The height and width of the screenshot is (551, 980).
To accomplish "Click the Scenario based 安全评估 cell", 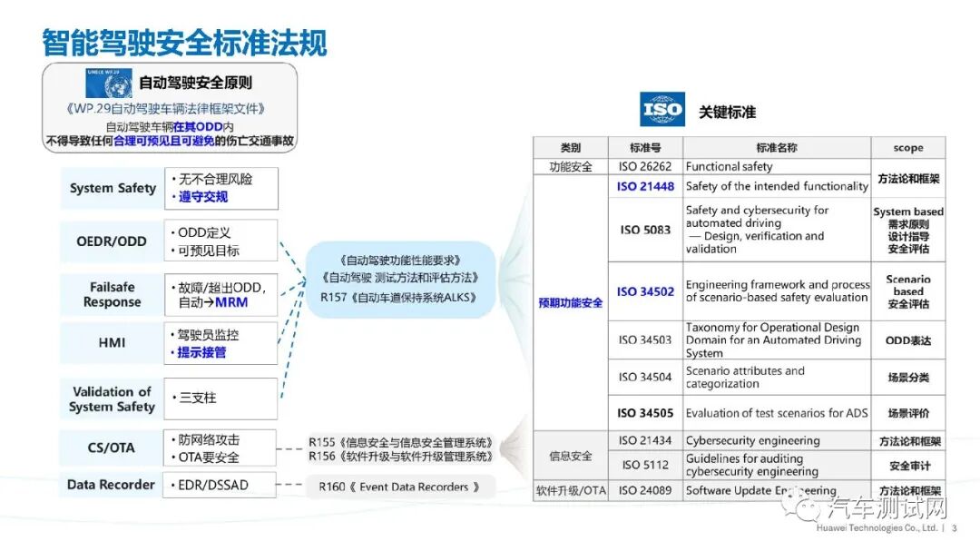I will 908,291.
